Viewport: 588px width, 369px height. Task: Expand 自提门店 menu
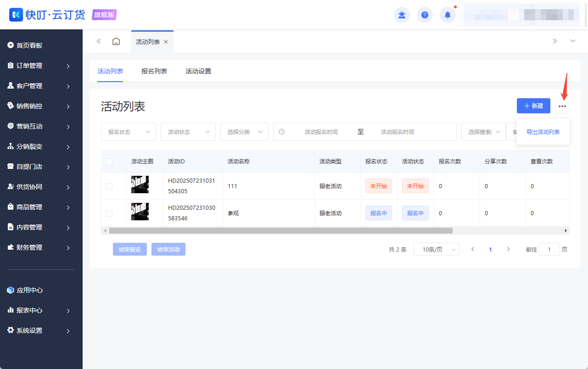pos(41,167)
